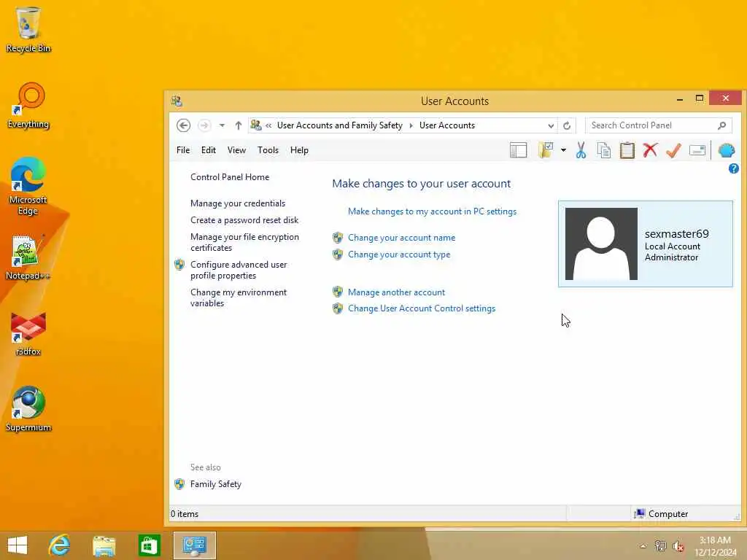Click the Computer status bar entry
The image size is (747, 560).
[x=661, y=514]
